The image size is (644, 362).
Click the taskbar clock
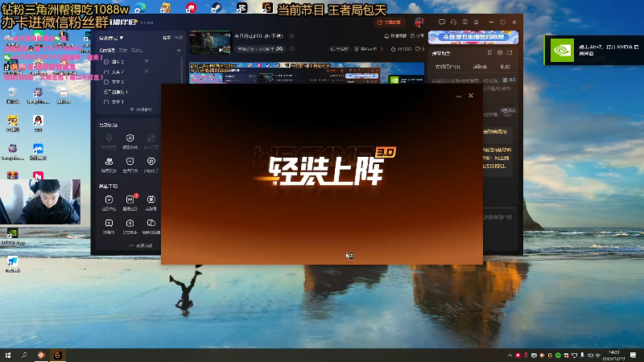pos(614,355)
